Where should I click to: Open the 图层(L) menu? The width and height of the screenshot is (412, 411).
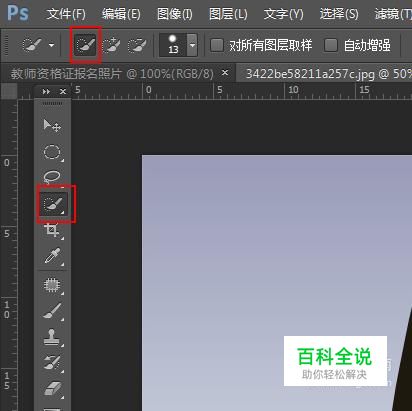[x=228, y=14]
